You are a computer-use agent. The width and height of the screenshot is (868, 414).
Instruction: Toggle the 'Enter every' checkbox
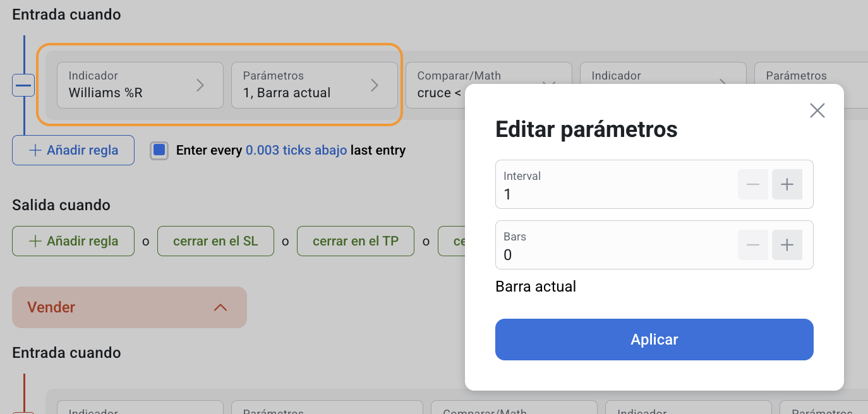point(159,150)
